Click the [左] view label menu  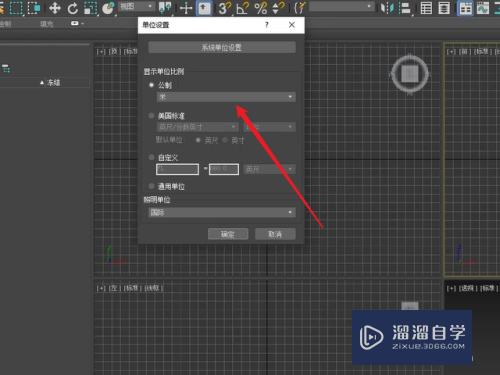114,288
